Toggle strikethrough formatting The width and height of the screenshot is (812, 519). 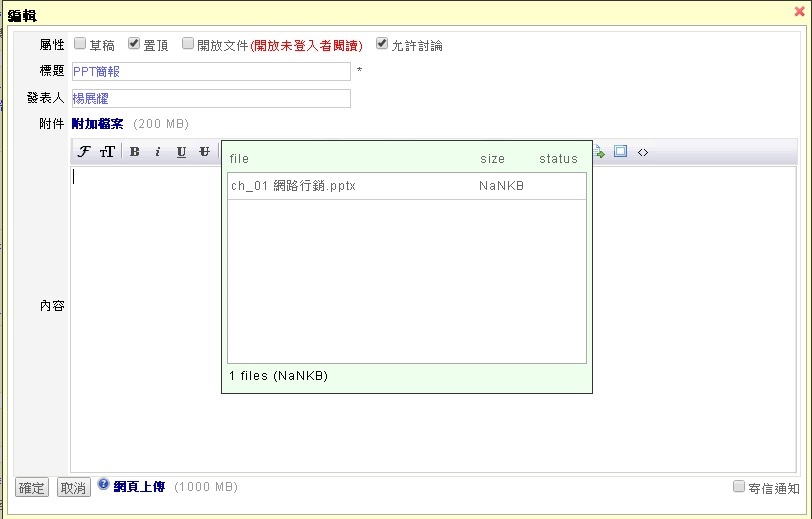204,152
